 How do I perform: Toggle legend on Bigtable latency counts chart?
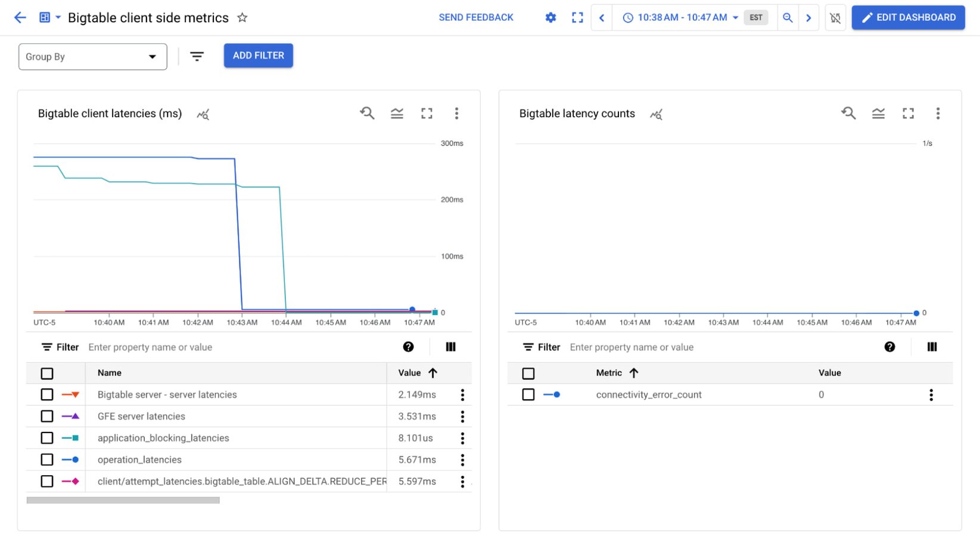(x=878, y=113)
